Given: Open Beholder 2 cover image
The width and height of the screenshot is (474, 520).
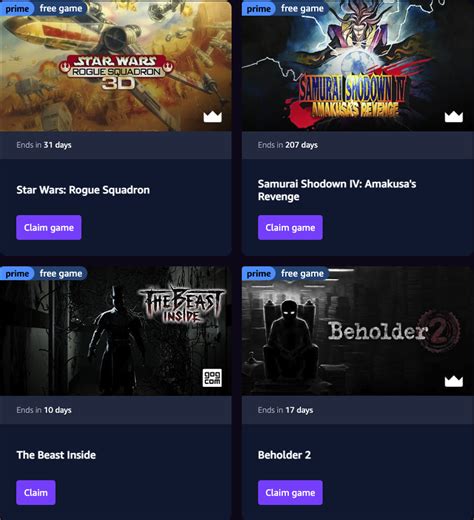Looking at the screenshot, I should pos(357,331).
